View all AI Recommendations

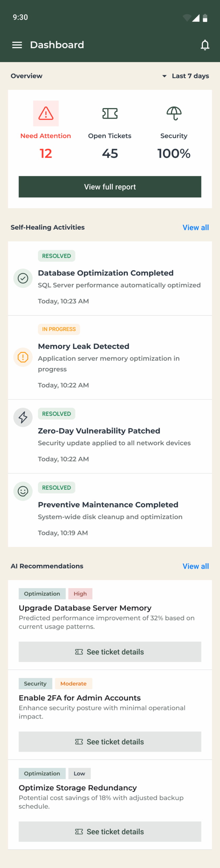pos(196,566)
